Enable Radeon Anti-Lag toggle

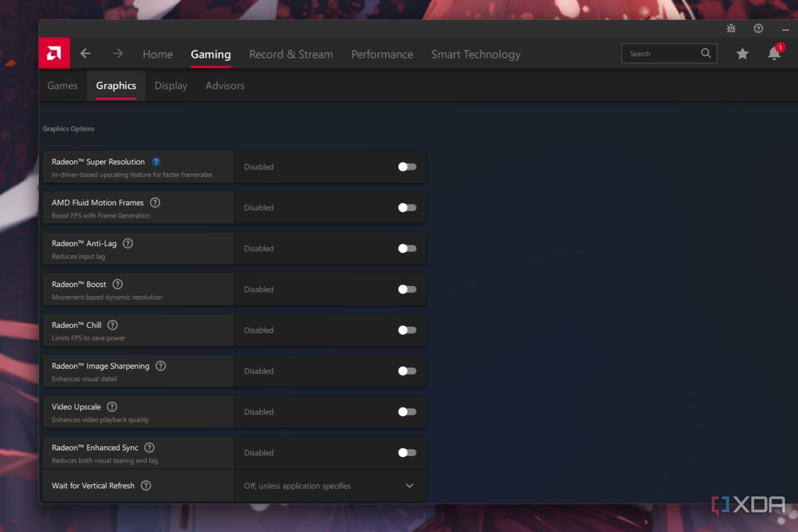click(x=407, y=249)
